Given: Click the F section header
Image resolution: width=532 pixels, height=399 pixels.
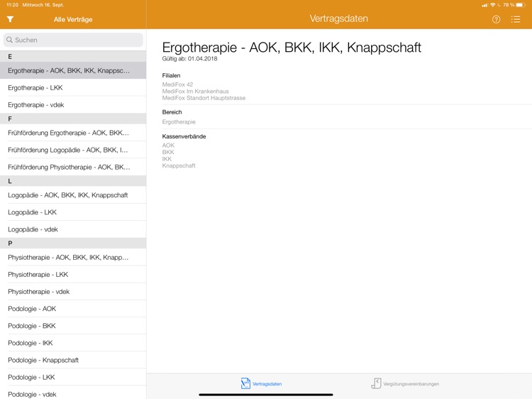Looking at the screenshot, I should (73, 119).
